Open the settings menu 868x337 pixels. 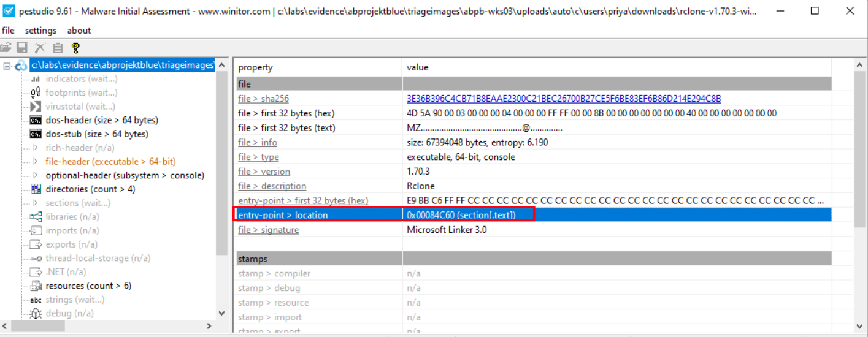(40, 31)
